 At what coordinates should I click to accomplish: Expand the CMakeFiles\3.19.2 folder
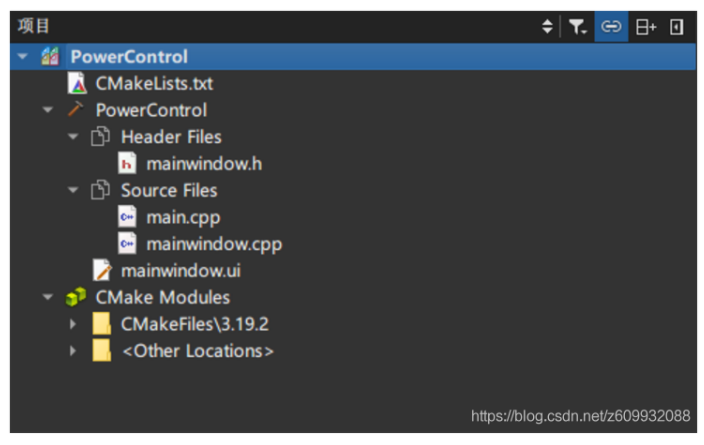tap(73, 324)
